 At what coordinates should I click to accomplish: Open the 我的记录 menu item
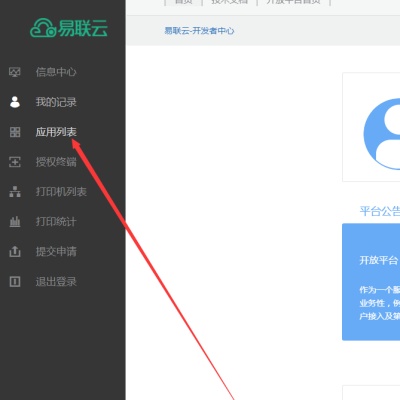pyautogui.click(x=56, y=102)
